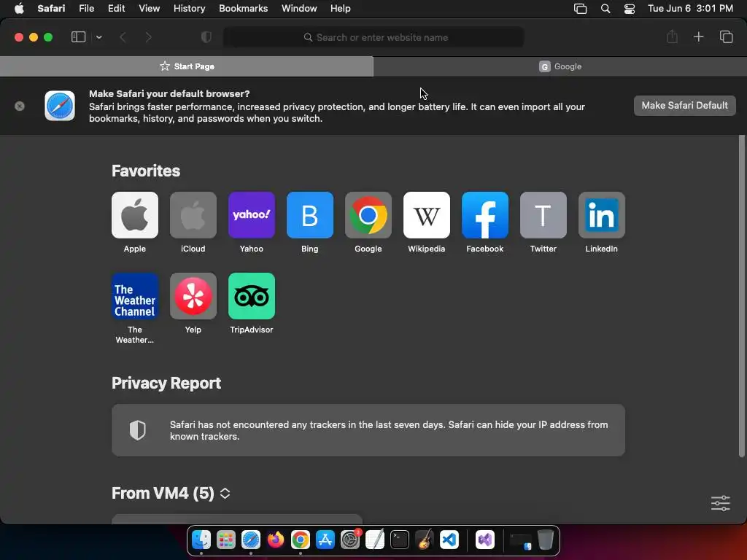The height and width of the screenshot is (560, 747).
Task: Open Control Center in menu bar
Action: click(x=630, y=9)
